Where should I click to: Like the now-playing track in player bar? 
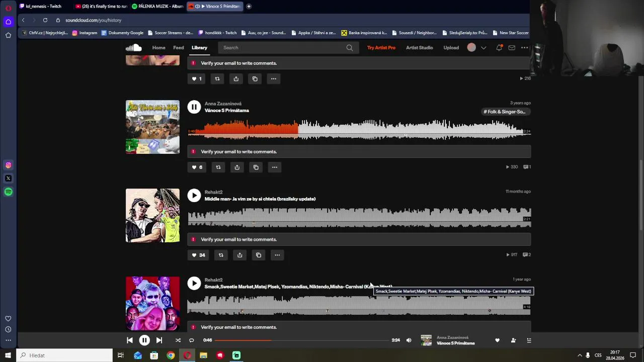497,340
